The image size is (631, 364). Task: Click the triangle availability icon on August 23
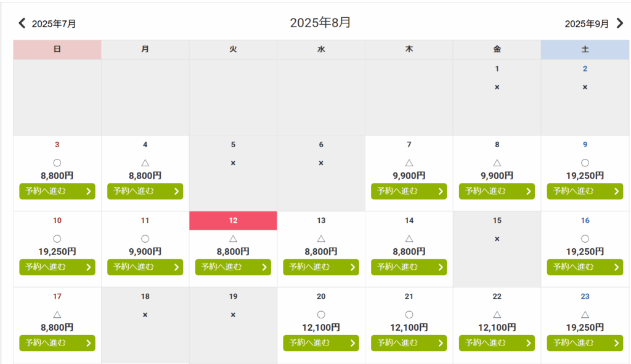pyautogui.click(x=585, y=315)
